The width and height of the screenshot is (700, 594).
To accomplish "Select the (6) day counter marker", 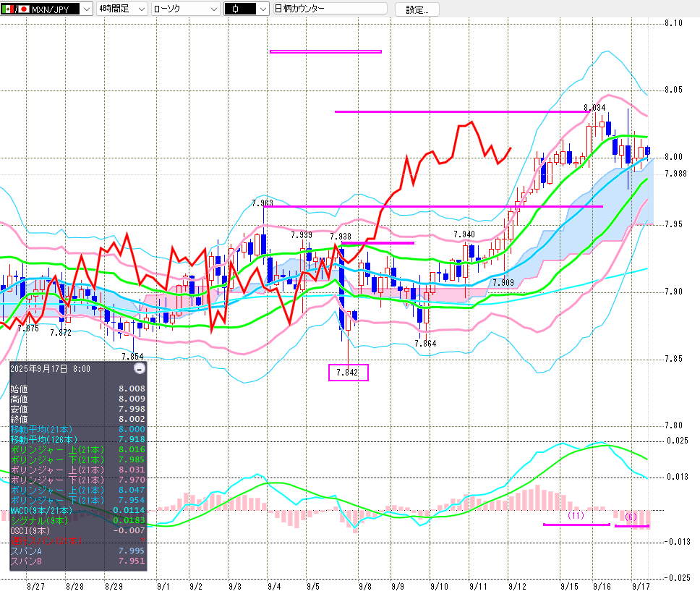I will [631, 517].
